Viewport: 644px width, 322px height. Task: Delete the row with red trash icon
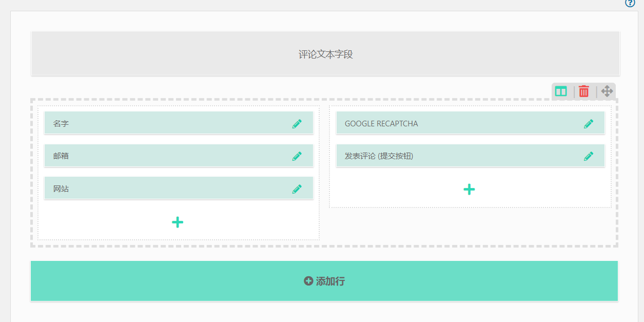(584, 91)
